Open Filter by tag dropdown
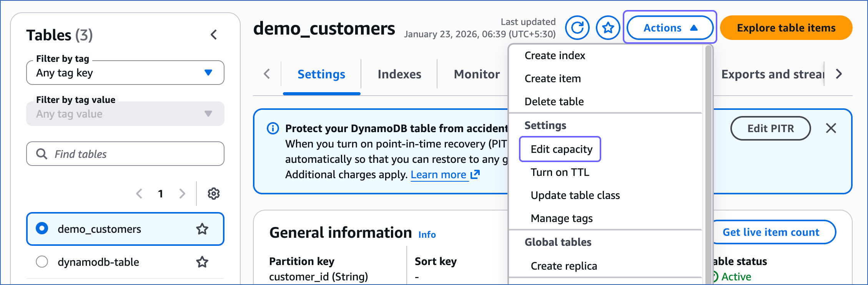The height and width of the screenshot is (285, 868). (x=125, y=73)
